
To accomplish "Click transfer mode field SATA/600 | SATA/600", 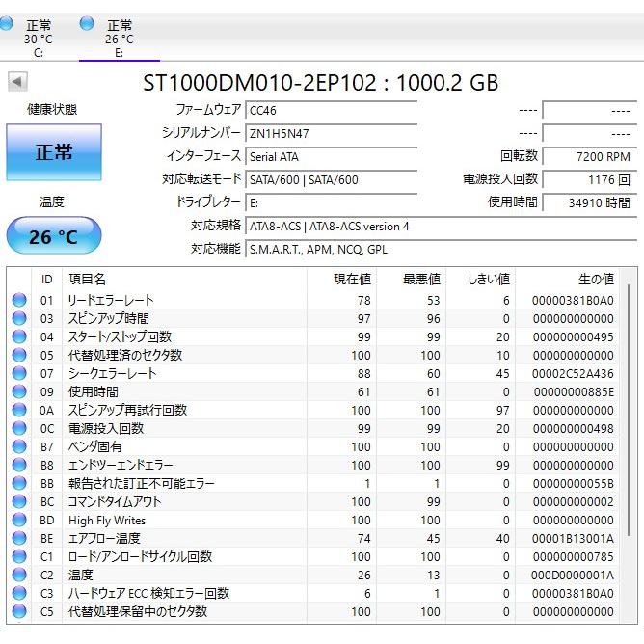I will pyautogui.click(x=331, y=179).
